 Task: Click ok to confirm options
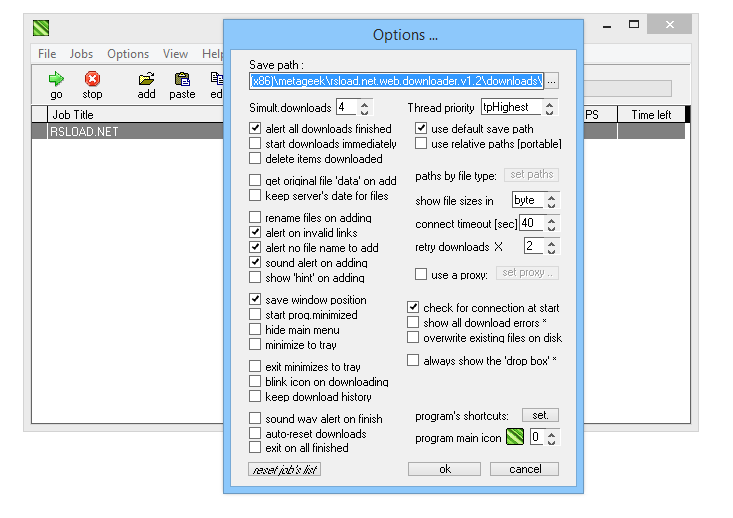pos(445,469)
